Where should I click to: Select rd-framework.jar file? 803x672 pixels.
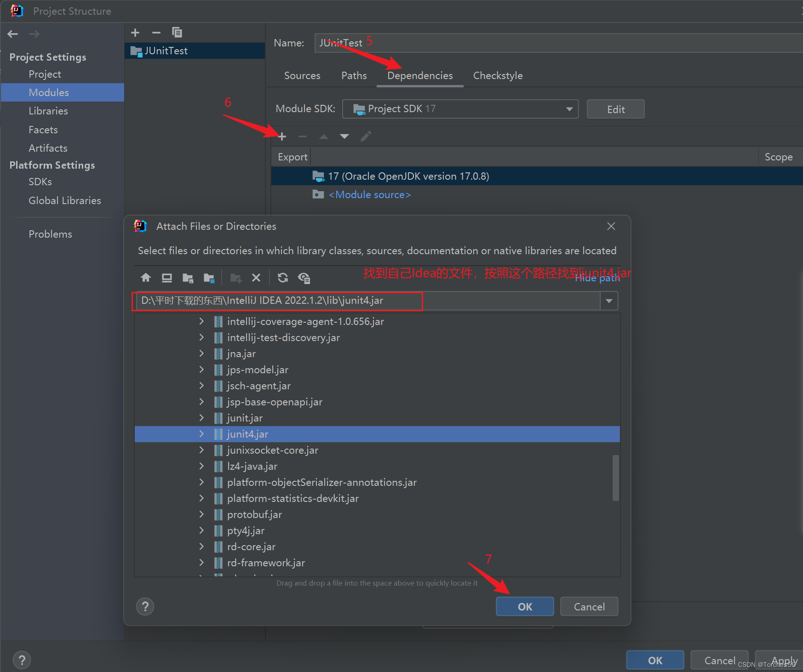tap(377, 563)
